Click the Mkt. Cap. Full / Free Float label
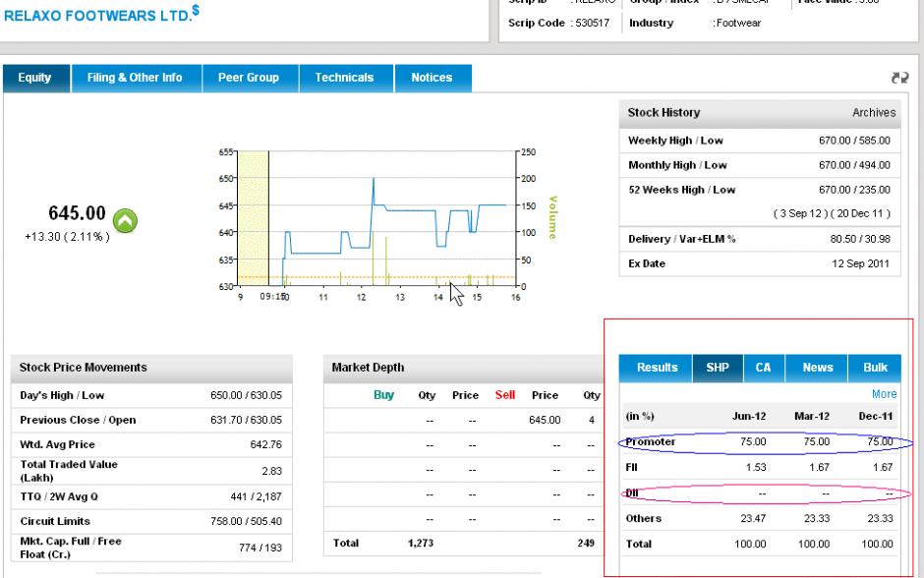Viewport: 924px width, 578px height. [x=71, y=548]
